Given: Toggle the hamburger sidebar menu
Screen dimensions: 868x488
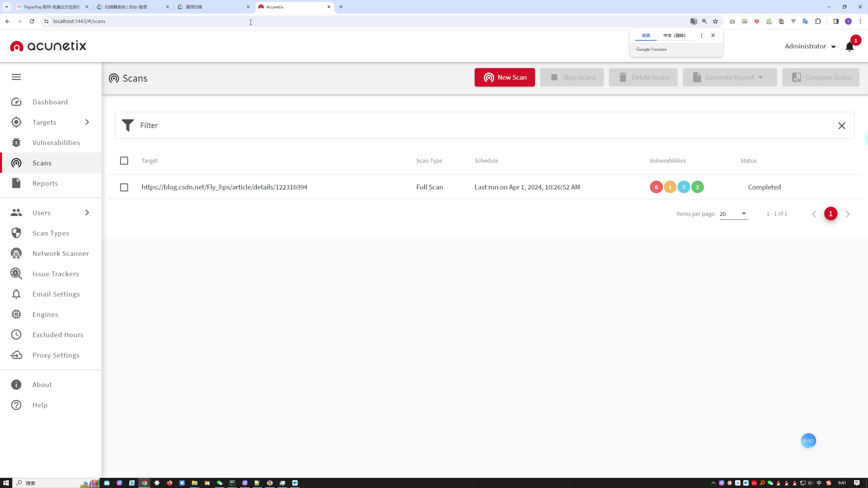Looking at the screenshot, I should click(16, 77).
